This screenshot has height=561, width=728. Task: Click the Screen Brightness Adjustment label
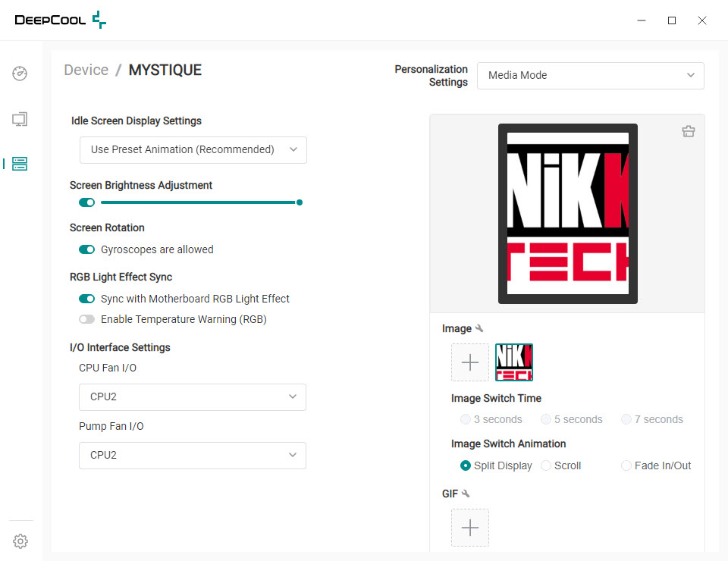(x=141, y=185)
